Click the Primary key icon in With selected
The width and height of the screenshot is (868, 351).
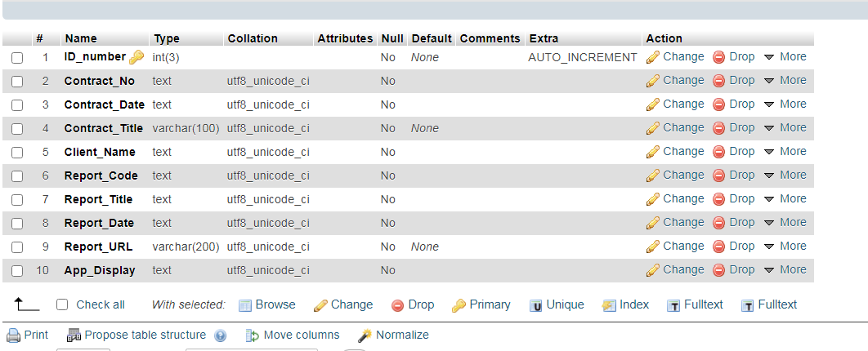[x=459, y=305]
